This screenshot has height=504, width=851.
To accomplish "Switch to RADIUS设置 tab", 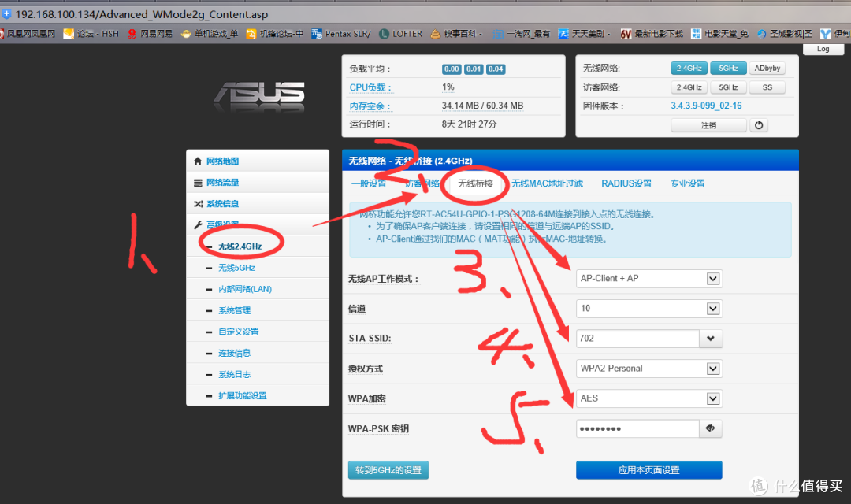I will point(626,184).
